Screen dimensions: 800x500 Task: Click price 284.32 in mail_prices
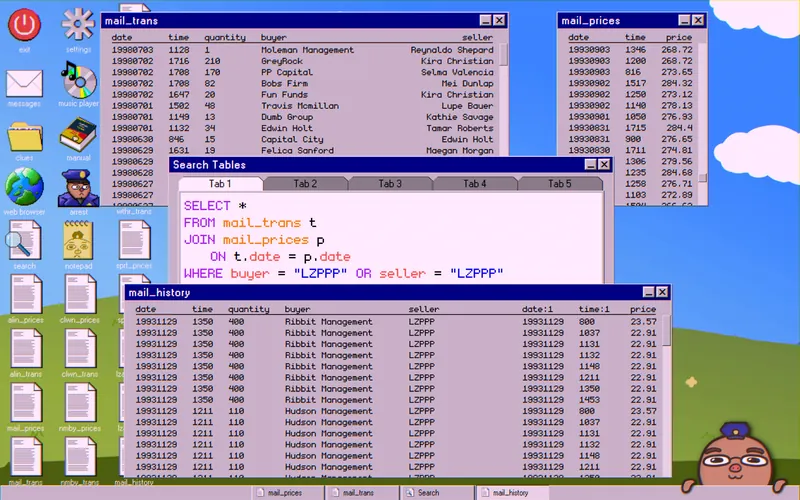coord(677,83)
